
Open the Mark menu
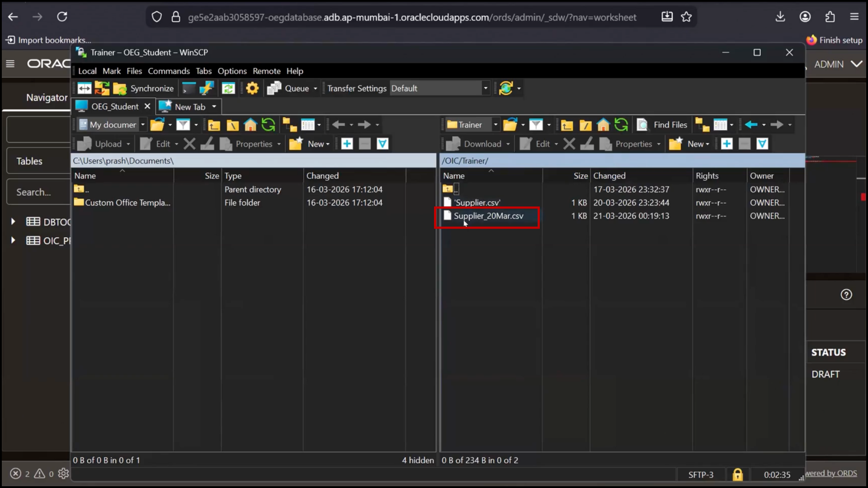(112, 71)
